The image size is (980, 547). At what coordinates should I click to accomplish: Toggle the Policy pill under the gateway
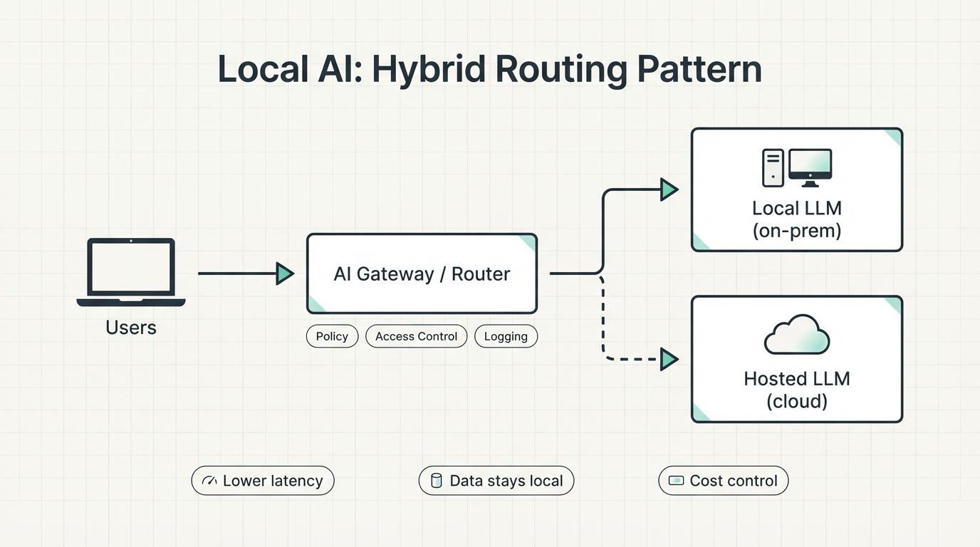[332, 336]
